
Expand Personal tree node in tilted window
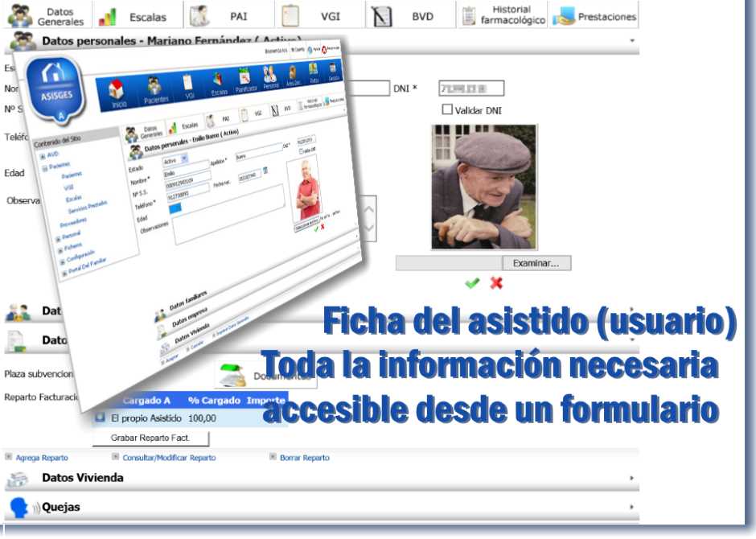pos(59,239)
